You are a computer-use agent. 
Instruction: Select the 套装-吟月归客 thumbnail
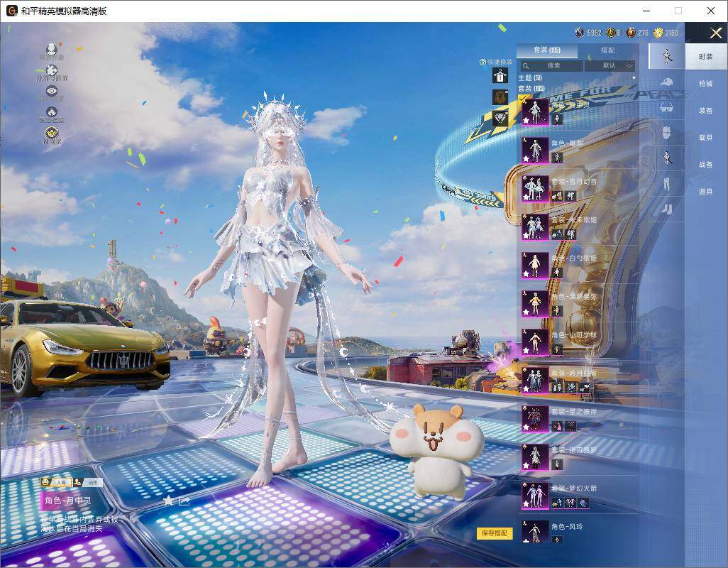tap(535, 381)
